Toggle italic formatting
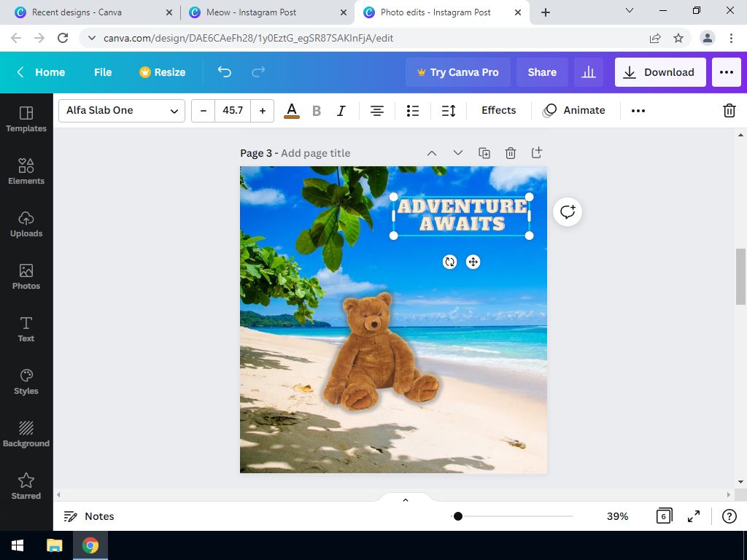This screenshot has width=747, height=560. (341, 111)
